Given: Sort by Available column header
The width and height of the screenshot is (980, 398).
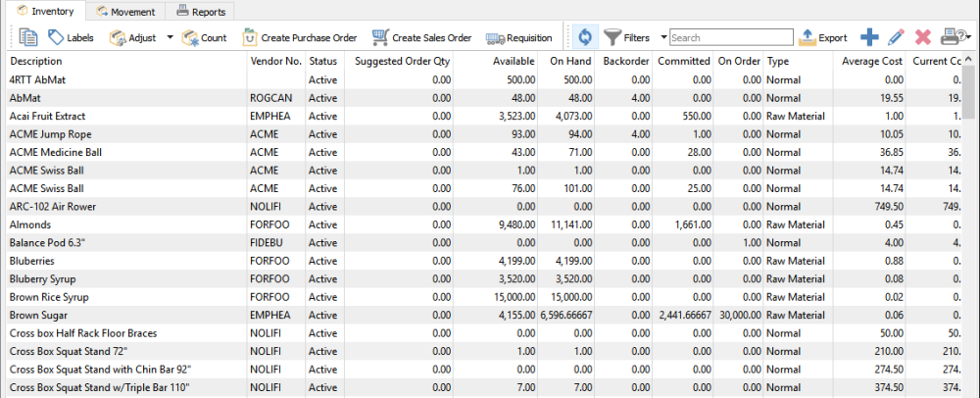Looking at the screenshot, I should (496, 61).
